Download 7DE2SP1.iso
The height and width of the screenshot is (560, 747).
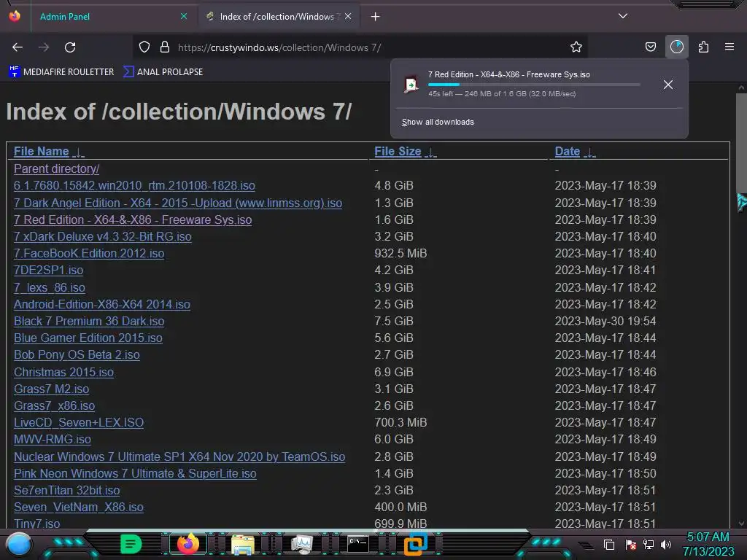49,270
